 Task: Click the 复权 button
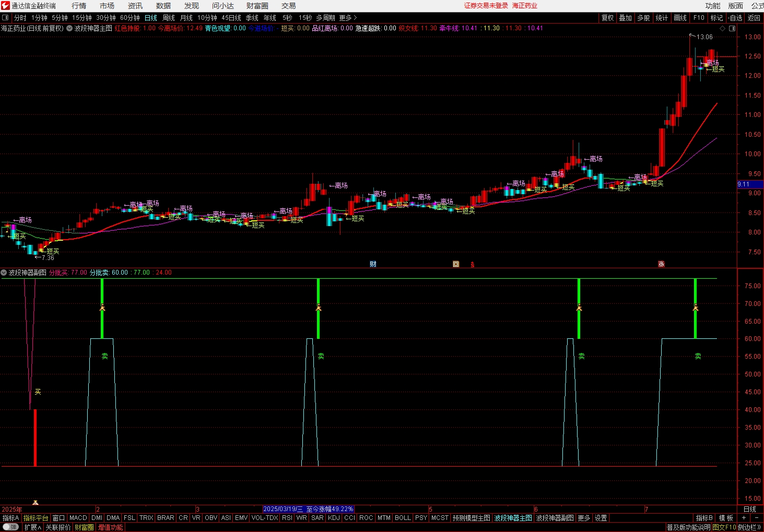point(608,18)
